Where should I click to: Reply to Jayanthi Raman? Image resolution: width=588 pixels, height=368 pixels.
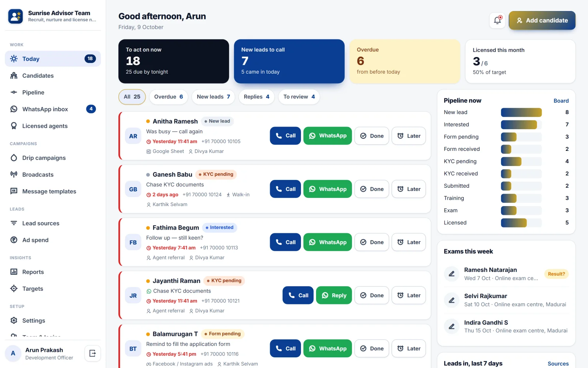pos(334,295)
